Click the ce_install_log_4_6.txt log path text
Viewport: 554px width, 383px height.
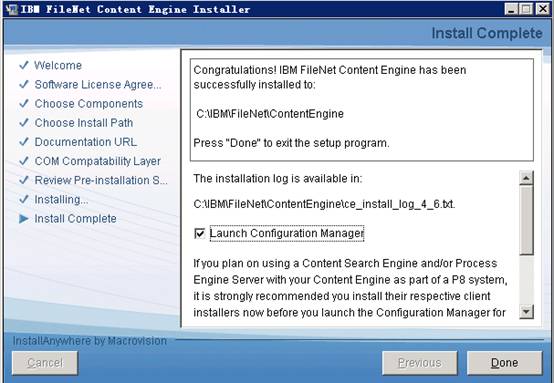pos(324,204)
